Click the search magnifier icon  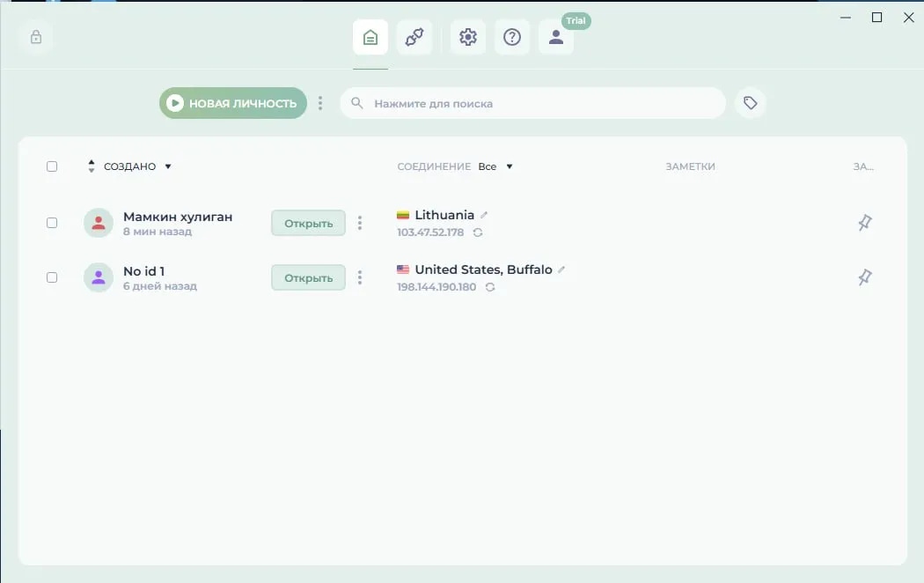point(356,103)
